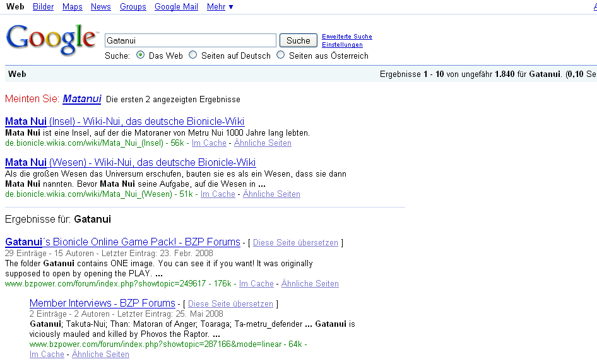This screenshot has height=364, width=597.
Task: Select the Seiten aus Österreich radio button
Action: point(281,55)
